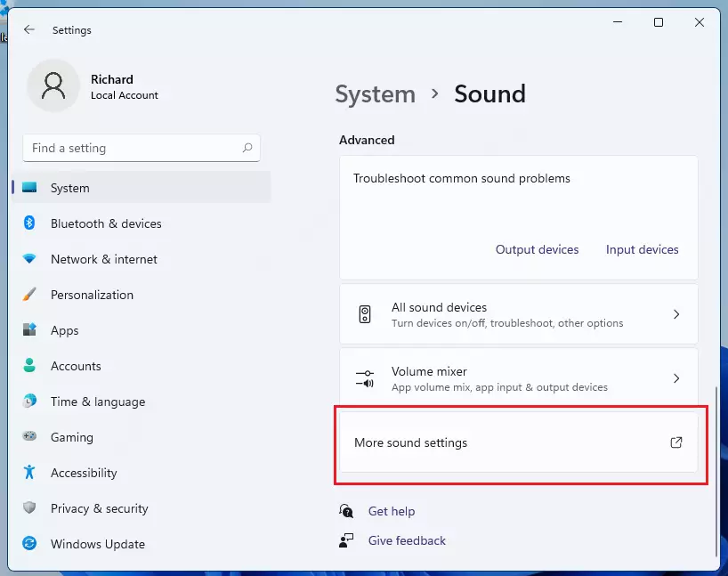Open the Volume mixer row
Viewport: 728px width, 576px height.
coord(519,378)
